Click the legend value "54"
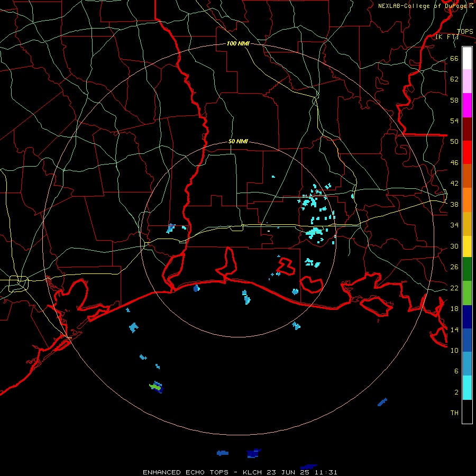Viewport: 476px width, 476px height. point(454,121)
